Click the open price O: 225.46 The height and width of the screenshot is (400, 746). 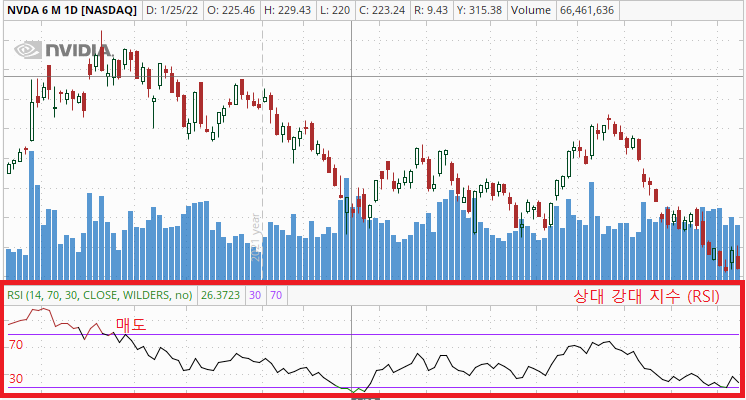(x=231, y=10)
